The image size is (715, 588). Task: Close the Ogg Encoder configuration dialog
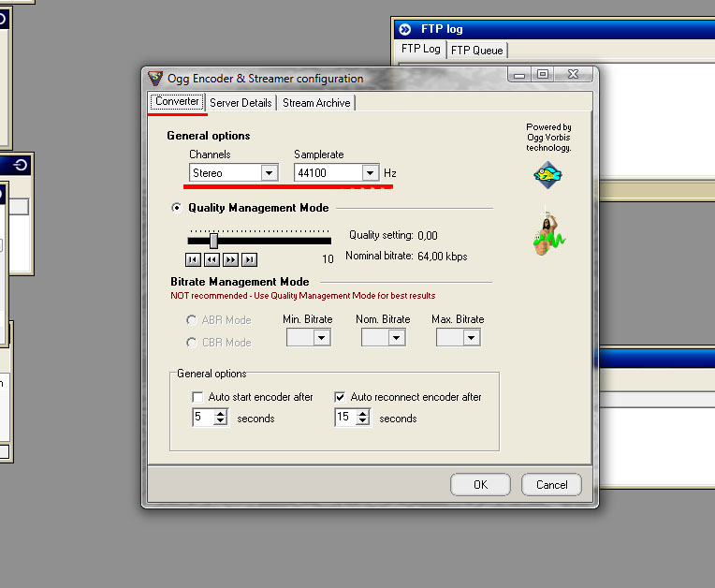pyautogui.click(x=573, y=74)
